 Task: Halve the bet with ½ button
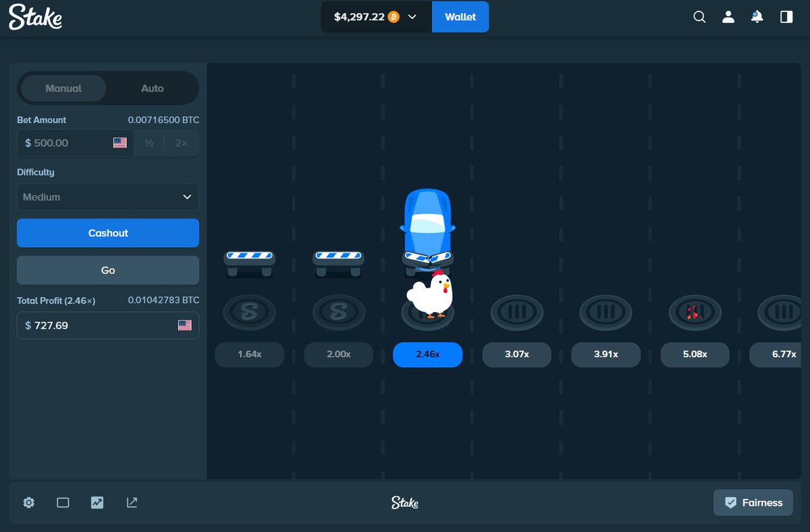149,143
